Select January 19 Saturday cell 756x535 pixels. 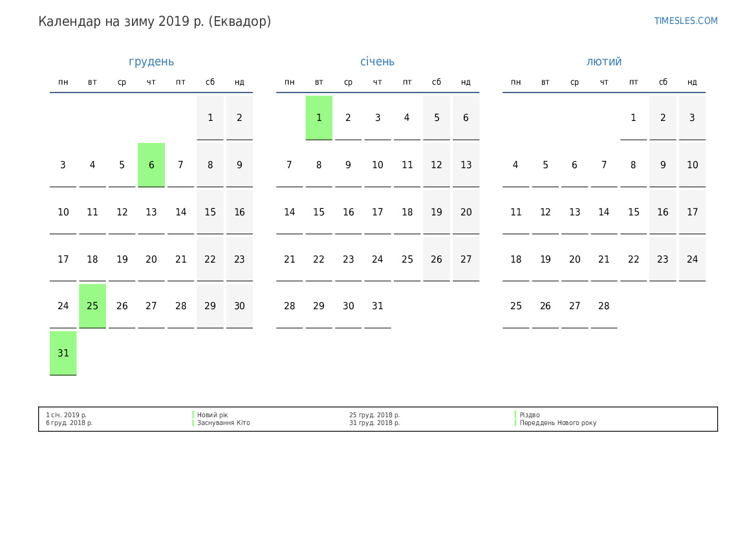click(x=437, y=212)
